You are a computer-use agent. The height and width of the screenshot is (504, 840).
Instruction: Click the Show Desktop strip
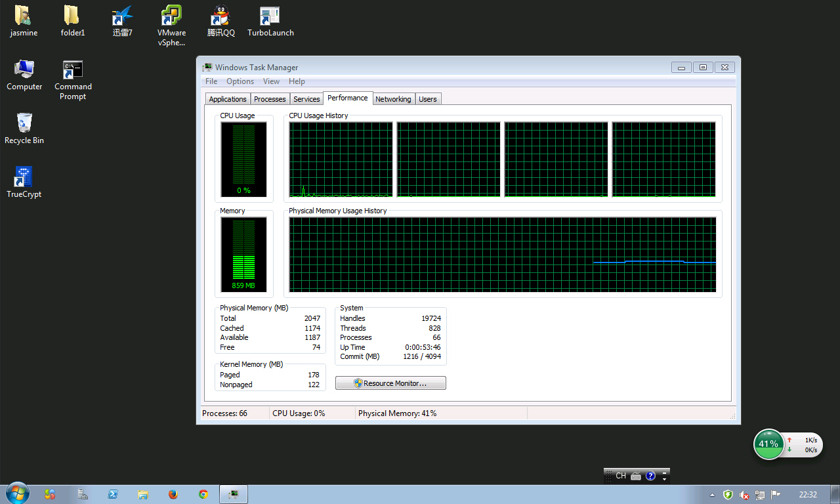pyautogui.click(x=835, y=494)
